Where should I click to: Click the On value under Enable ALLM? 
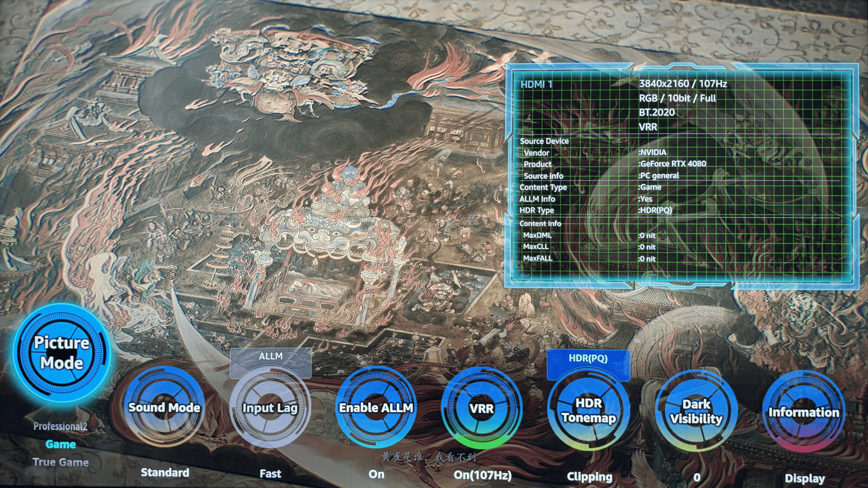[376, 474]
